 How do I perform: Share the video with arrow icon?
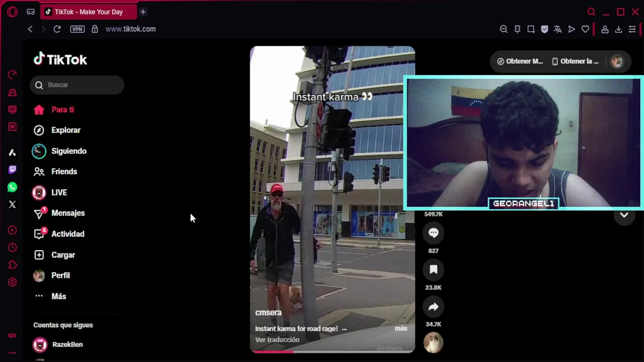coord(433,307)
